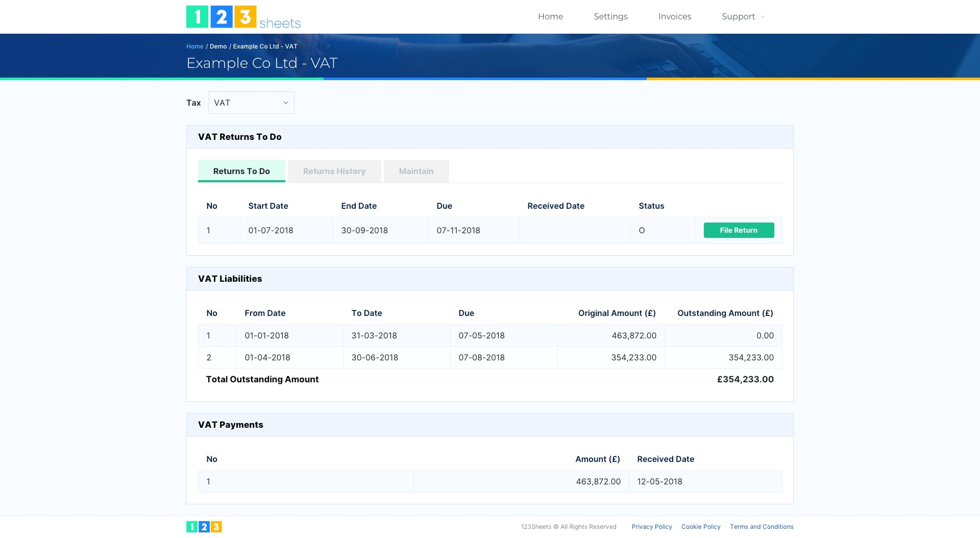Navigate to Home from the top menu
The image size is (980, 538).
click(x=551, y=16)
